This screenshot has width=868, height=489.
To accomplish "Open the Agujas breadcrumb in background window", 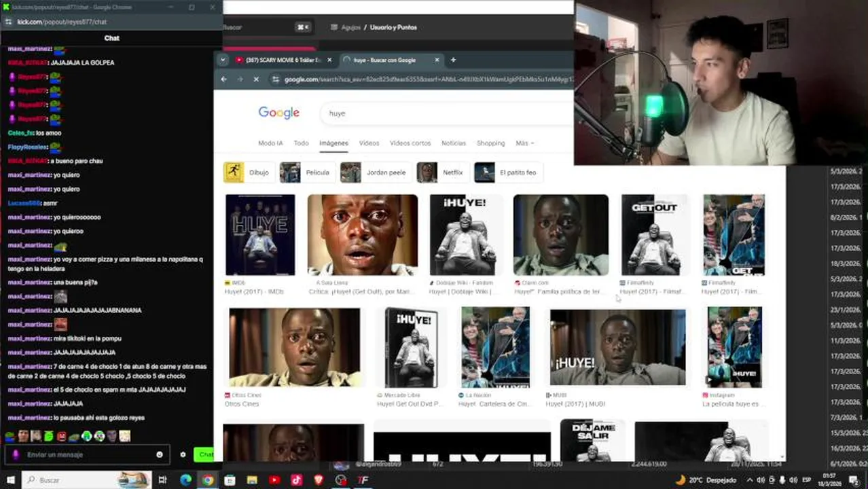I will click(350, 27).
